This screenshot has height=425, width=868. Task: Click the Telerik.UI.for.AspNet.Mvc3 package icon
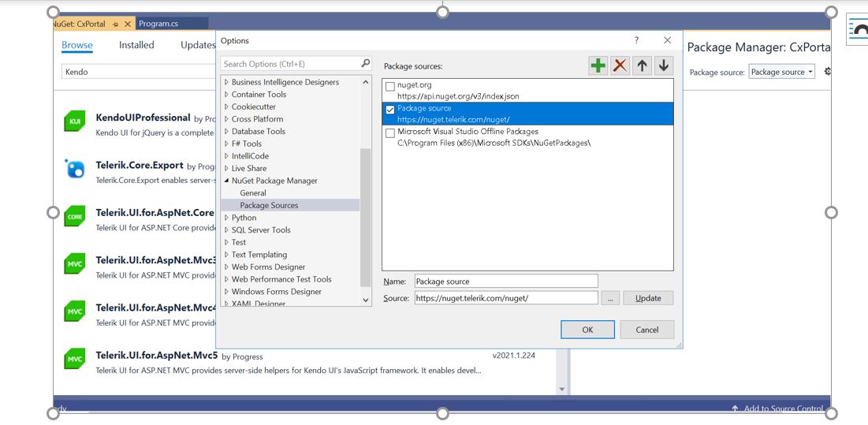point(74,264)
